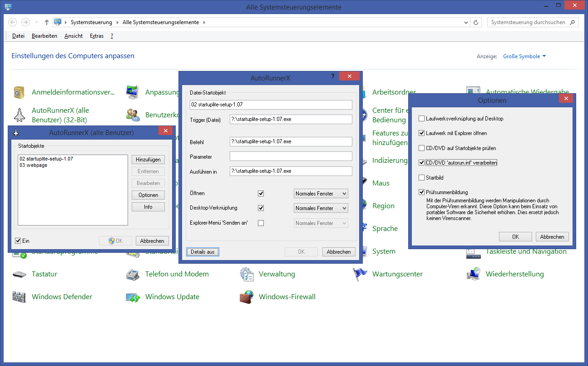Click the search magnifier icon

[573, 22]
